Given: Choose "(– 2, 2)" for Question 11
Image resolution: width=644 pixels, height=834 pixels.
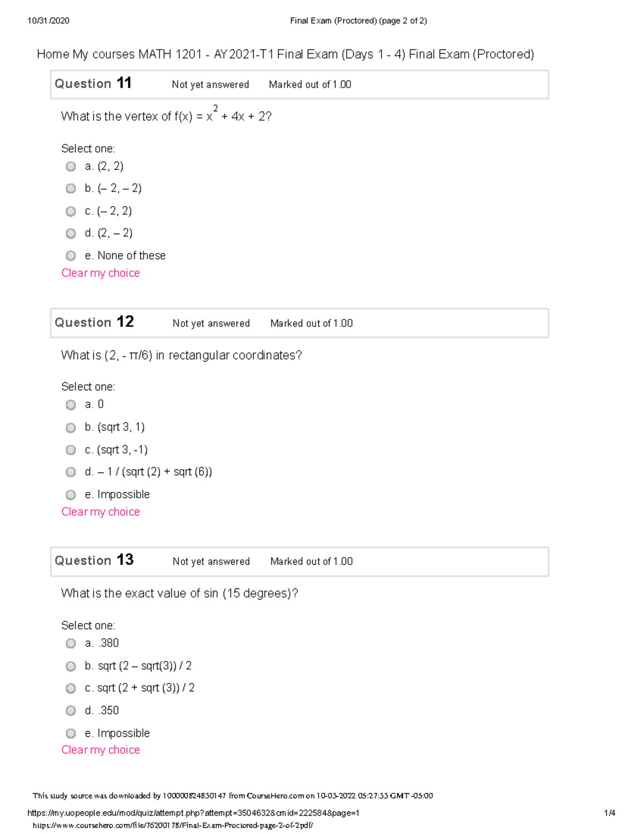Looking at the screenshot, I should coord(70,211).
